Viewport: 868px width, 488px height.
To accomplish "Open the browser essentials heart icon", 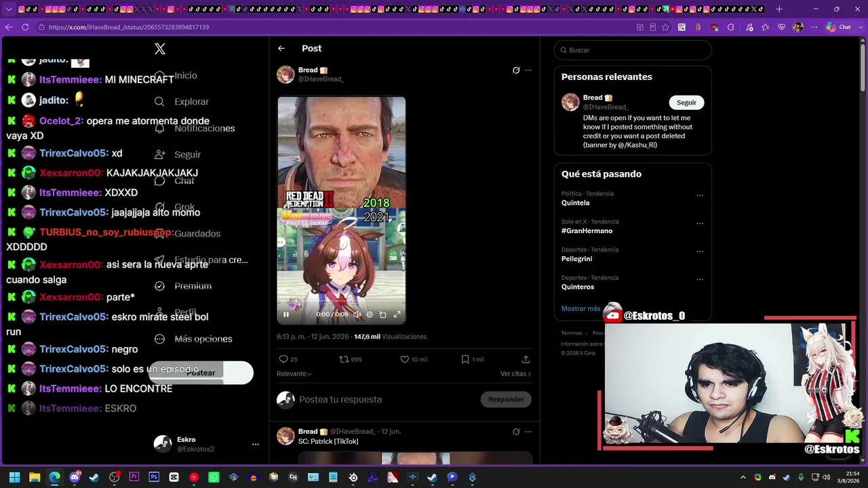I will point(782,27).
